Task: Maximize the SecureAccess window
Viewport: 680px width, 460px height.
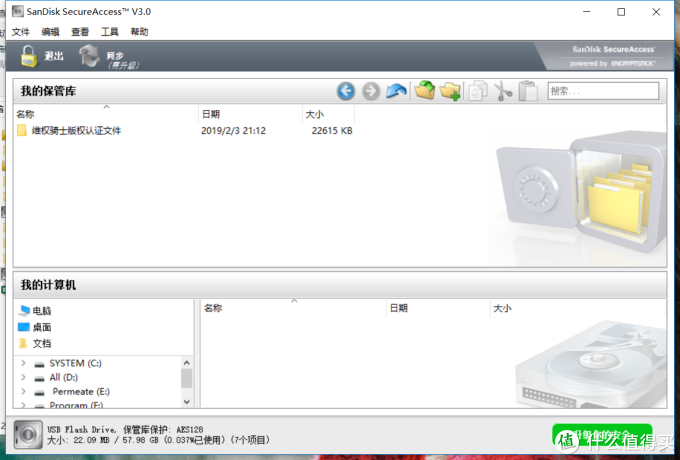Action: coord(621,12)
